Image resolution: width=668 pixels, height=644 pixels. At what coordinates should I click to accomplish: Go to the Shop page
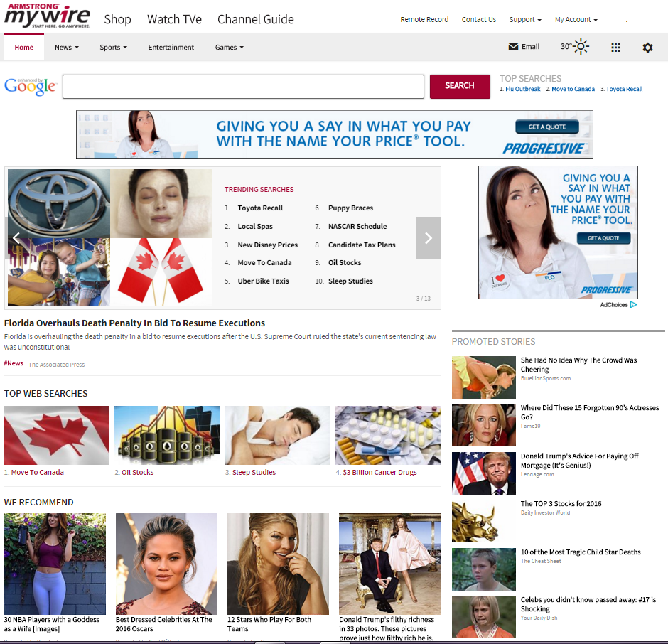[x=117, y=20]
